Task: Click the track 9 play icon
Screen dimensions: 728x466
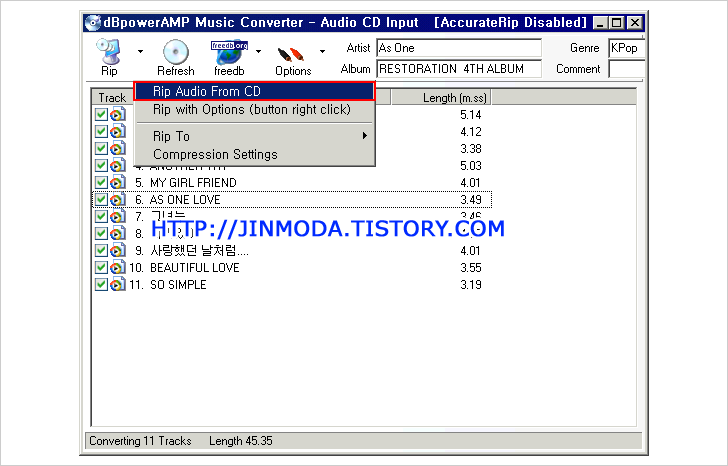Action: point(118,251)
